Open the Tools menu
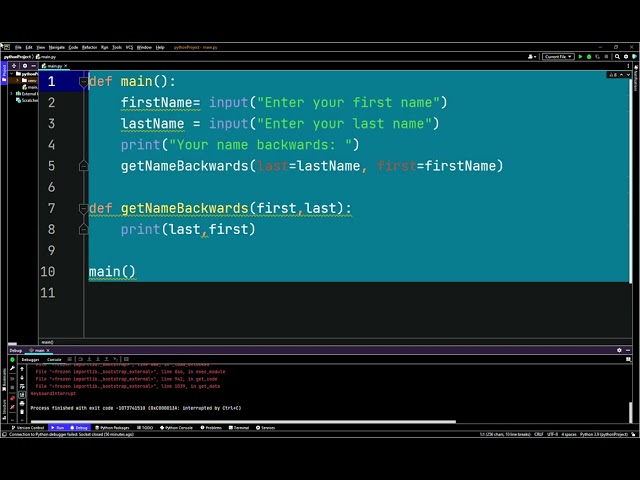Screen dimensions: 640x480 tap(117, 47)
